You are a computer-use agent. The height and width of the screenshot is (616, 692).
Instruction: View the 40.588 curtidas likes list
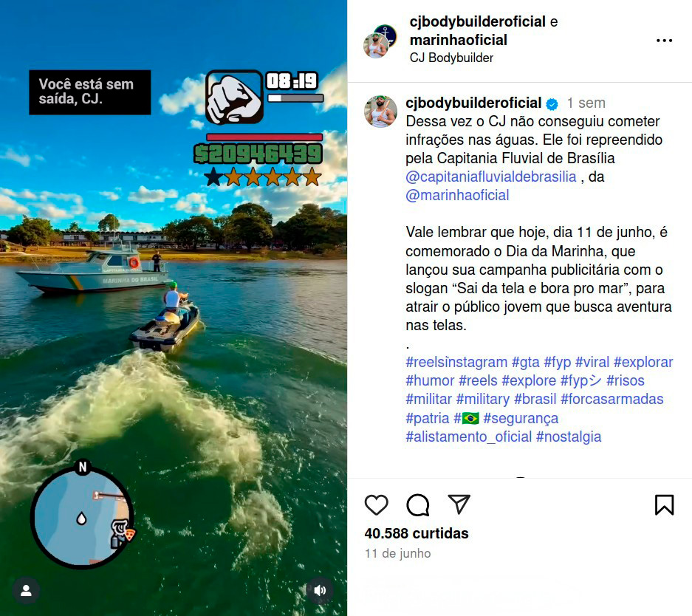point(417,533)
